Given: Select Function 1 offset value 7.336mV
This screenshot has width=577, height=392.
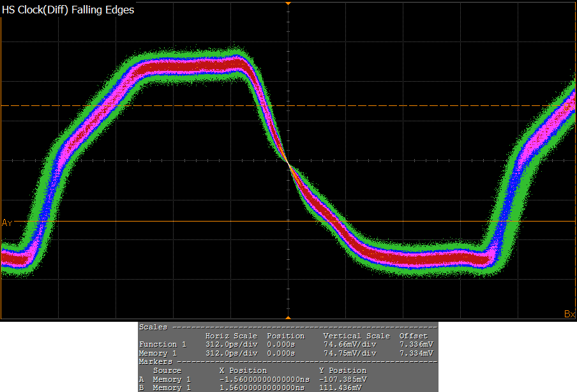Looking at the screenshot, I should [416, 344].
